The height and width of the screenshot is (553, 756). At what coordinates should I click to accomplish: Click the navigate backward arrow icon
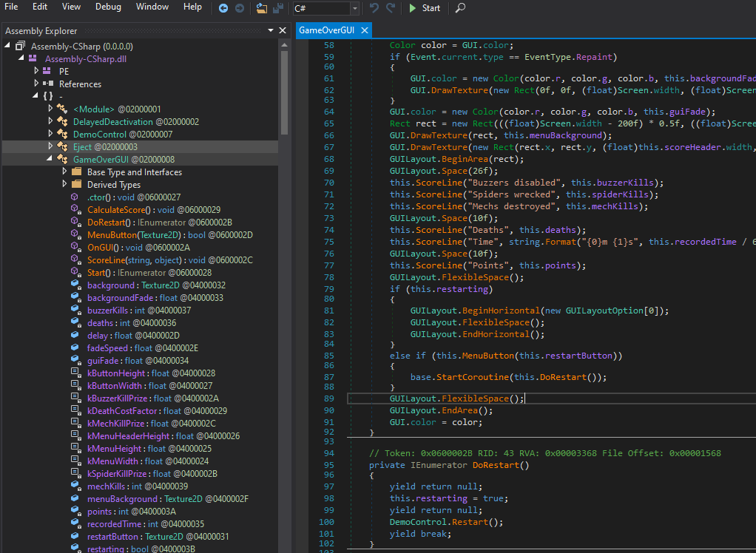[x=223, y=8]
